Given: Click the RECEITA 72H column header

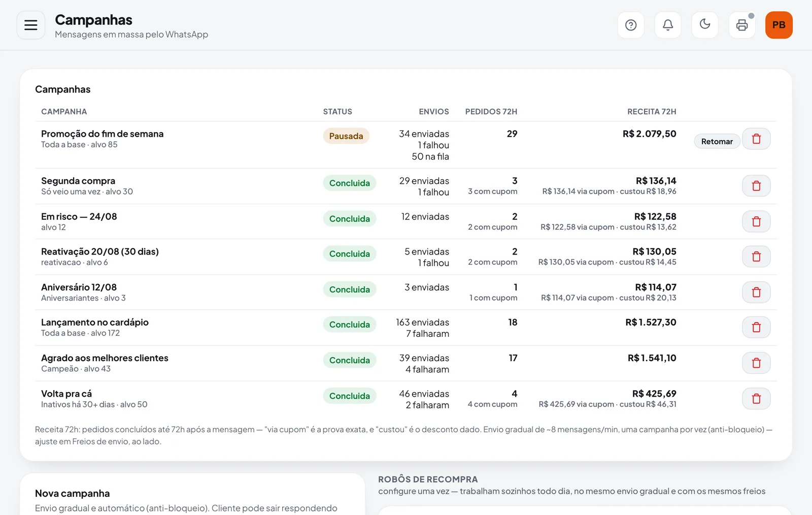Looking at the screenshot, I should coord(652,111).
